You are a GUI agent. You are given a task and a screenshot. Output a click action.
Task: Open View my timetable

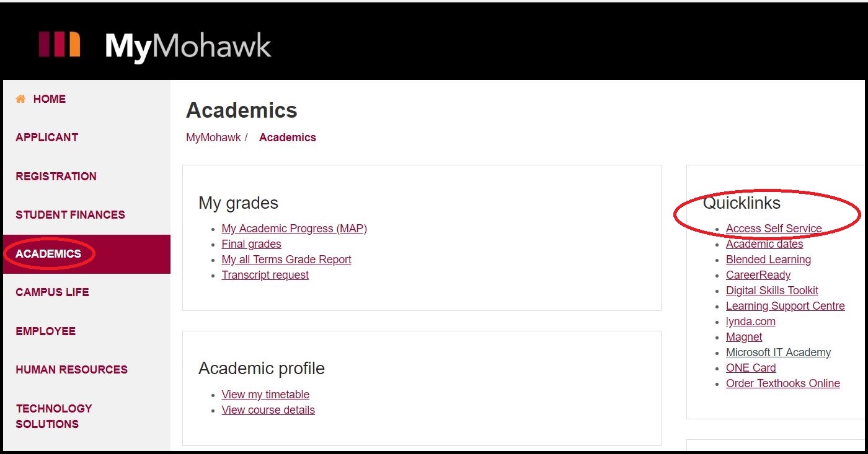265,394
